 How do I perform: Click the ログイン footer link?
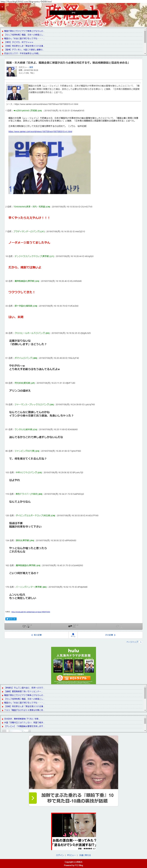60,855
